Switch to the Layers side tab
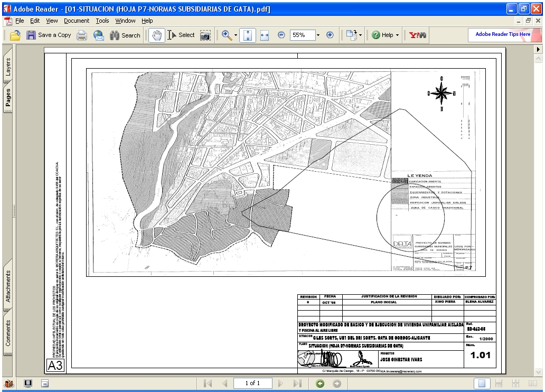This screenshot has width=545, height=392. tap(8, 68)
